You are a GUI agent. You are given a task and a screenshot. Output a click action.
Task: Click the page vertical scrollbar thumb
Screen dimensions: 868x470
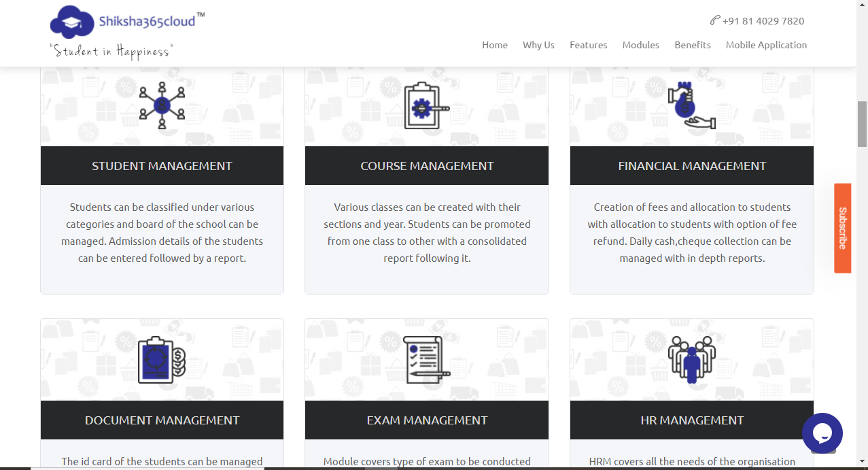(x=862, y=124)
